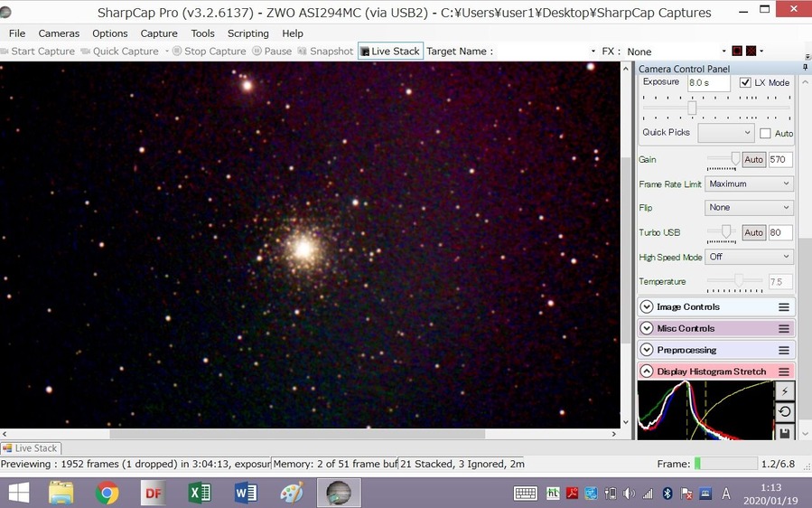Expand the Misc Controls section
This screenshot has width=812, height=508.
tap(647, 328)
